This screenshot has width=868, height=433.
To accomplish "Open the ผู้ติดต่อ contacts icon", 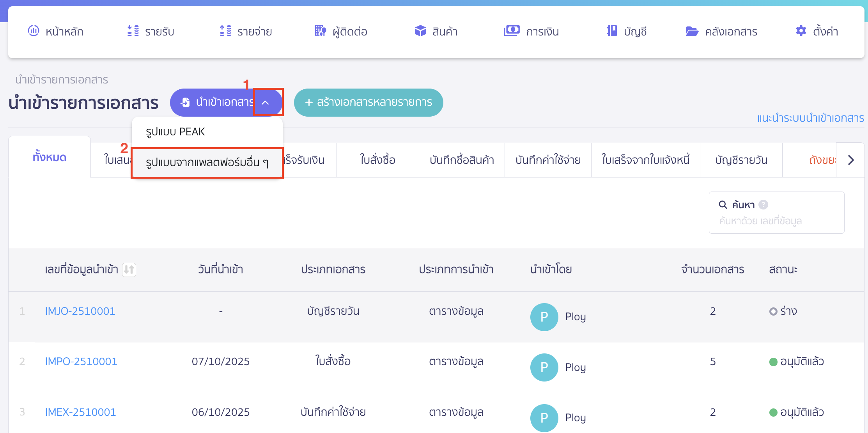I will [320, 31].
